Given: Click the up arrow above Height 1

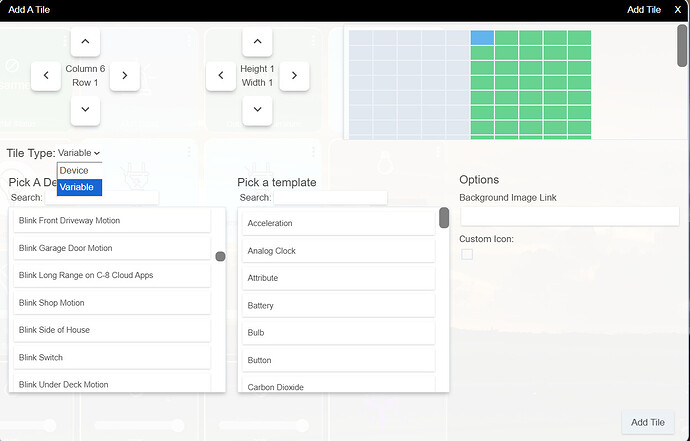Looking at the screenshot, I should (257, 41).
